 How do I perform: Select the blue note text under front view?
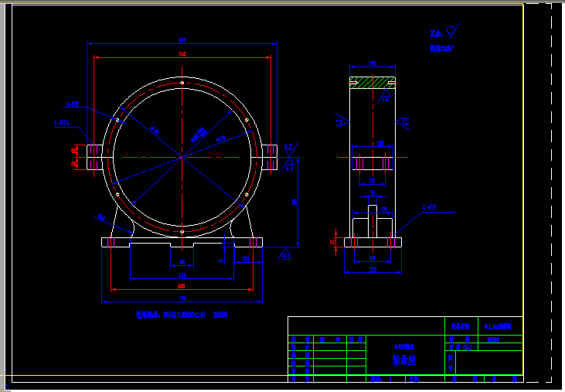tap(182, 315)
